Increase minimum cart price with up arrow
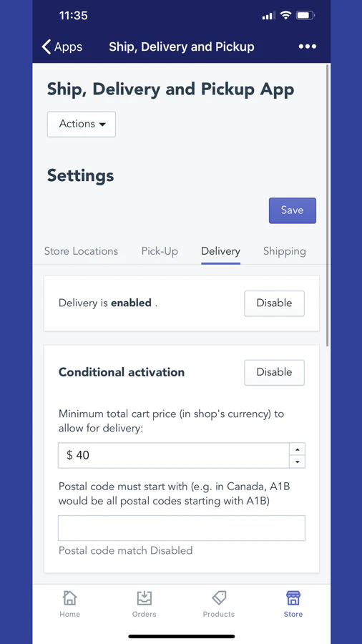This screenshot has width=362, height=644. coord(297,449)
